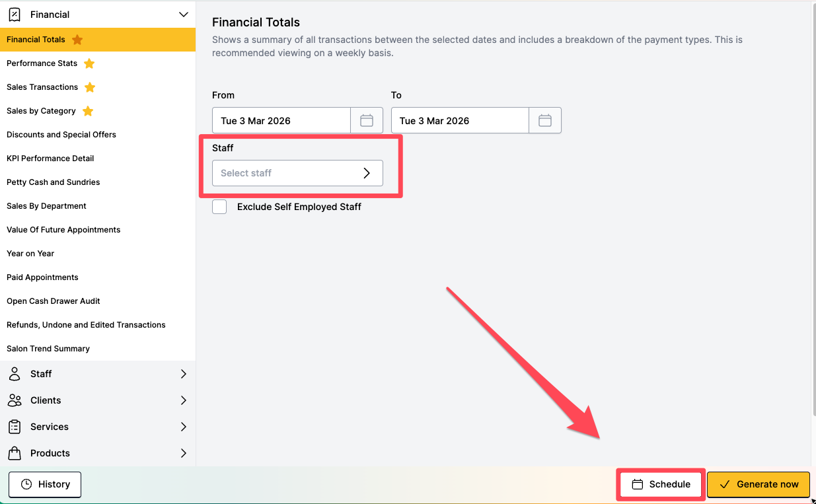Click the star beside Sales Transactions
Screen dimensions: 816x504
90,87
